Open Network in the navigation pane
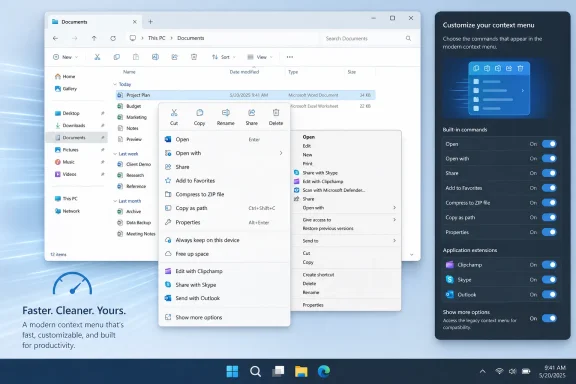Screen dimensions: 576x384 coord(76,211)
